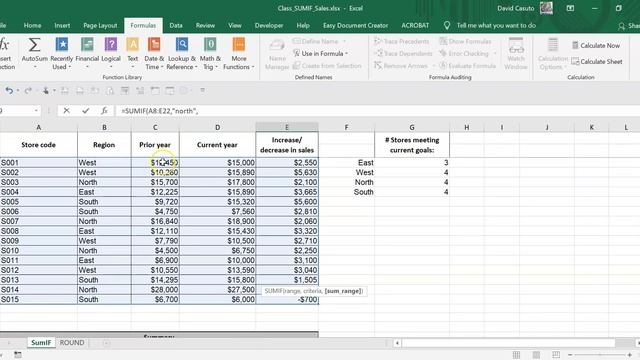Screen dimensions: 640x360
Task: Open the ACROBAT tab
Action: (x=415, y=25)
